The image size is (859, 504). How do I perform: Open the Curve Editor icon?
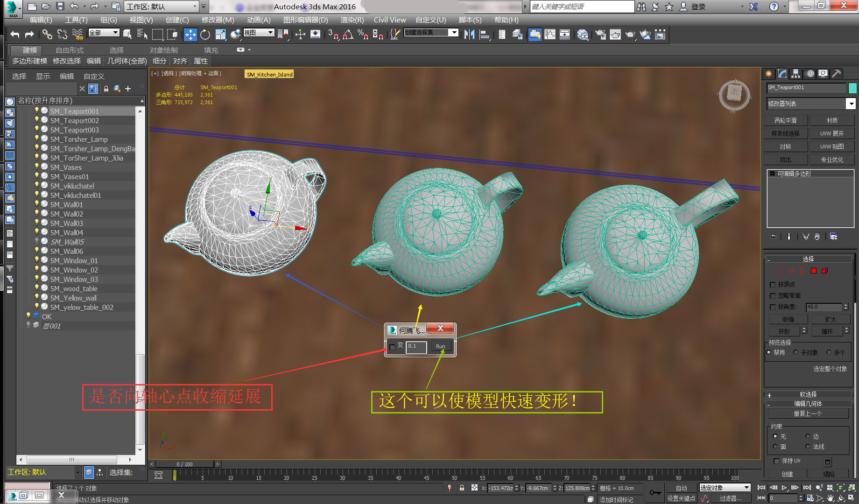(550, 34)
